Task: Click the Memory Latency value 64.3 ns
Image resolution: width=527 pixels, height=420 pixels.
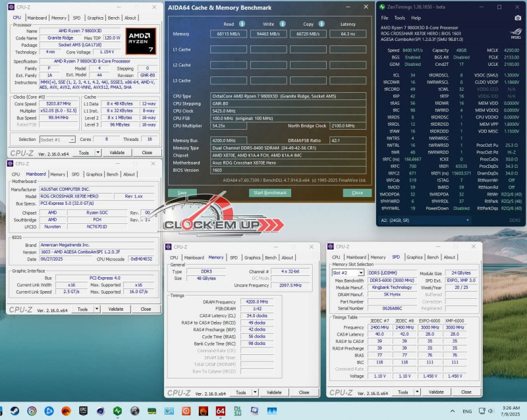Action: (x=348, y=34)
